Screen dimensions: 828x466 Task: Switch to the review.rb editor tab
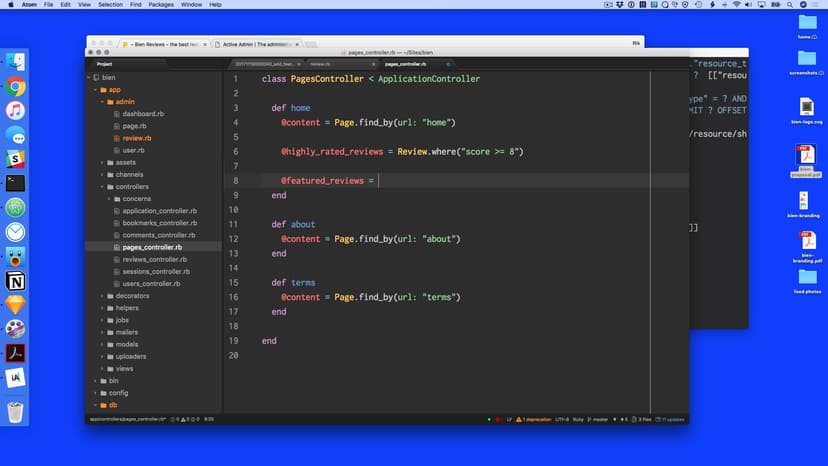[320, 63]
